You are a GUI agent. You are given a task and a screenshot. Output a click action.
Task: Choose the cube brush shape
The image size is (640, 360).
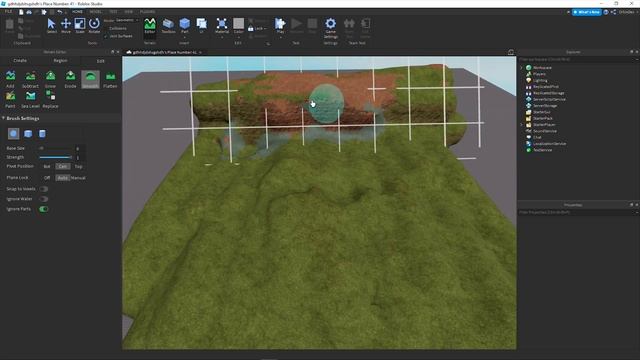click(x=28, y=133)
